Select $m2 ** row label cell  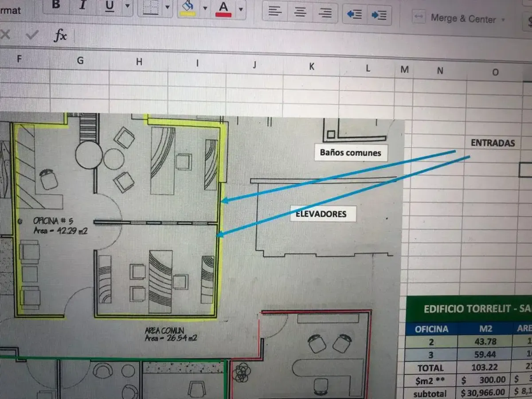(431, 380)
